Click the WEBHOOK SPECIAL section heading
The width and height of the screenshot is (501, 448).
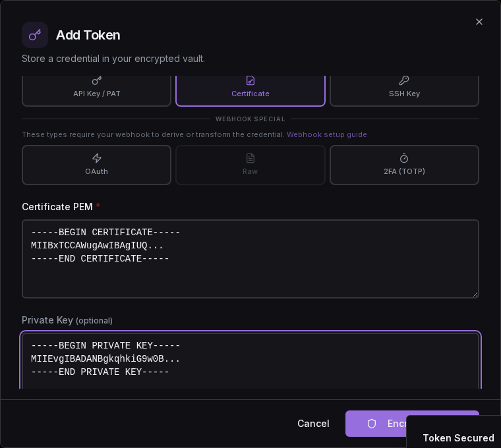coord(250,119)
